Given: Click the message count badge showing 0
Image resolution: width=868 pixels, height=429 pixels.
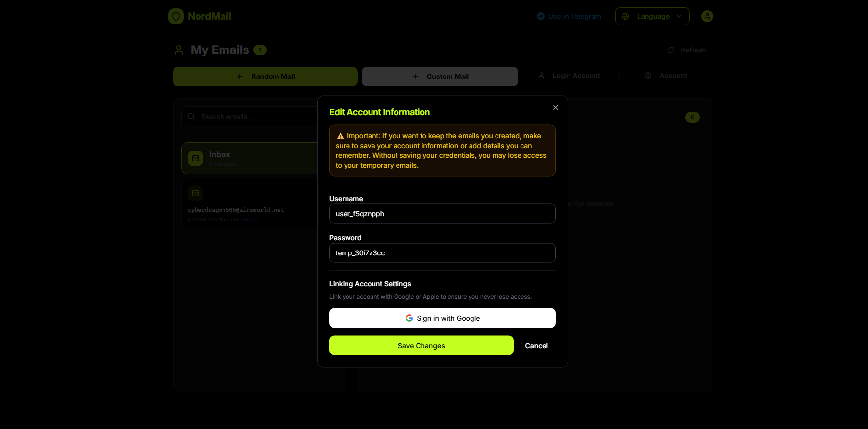Looking at the screenshot, I should 693,117.
